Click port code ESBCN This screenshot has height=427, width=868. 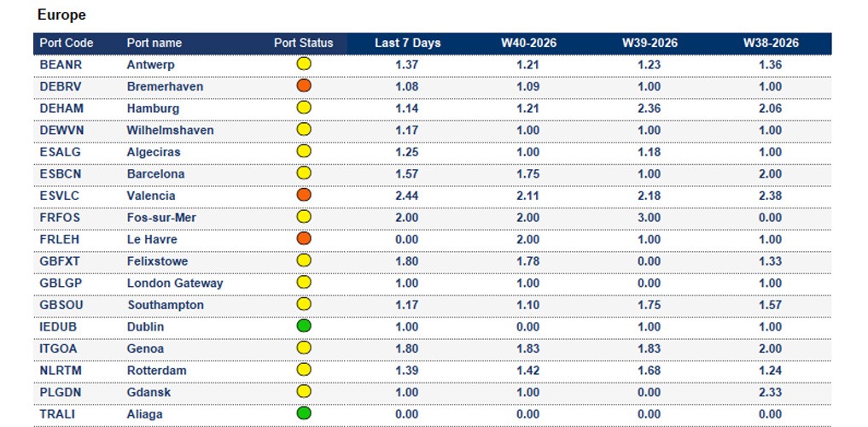[x=61, y=174]
